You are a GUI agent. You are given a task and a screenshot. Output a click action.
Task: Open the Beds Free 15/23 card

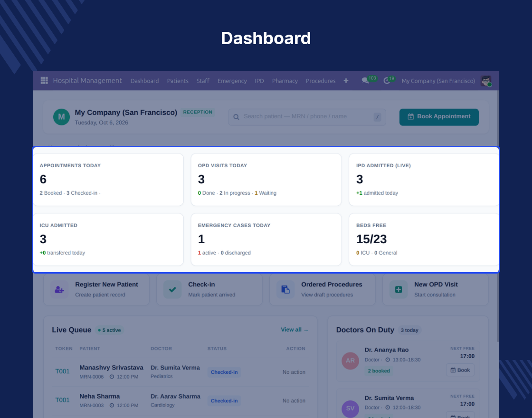pyautogui.click(x=424, y=239)
